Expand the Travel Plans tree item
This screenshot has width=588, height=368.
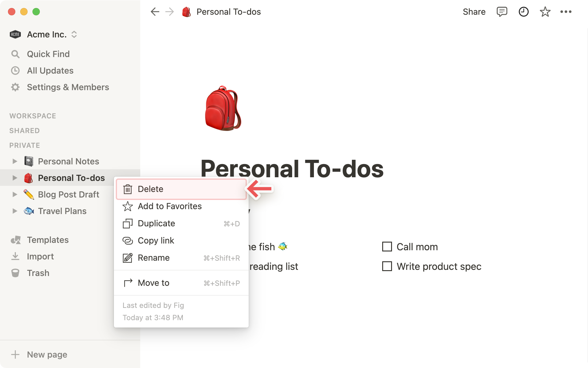pyautogui.click(x=15, y=211)
